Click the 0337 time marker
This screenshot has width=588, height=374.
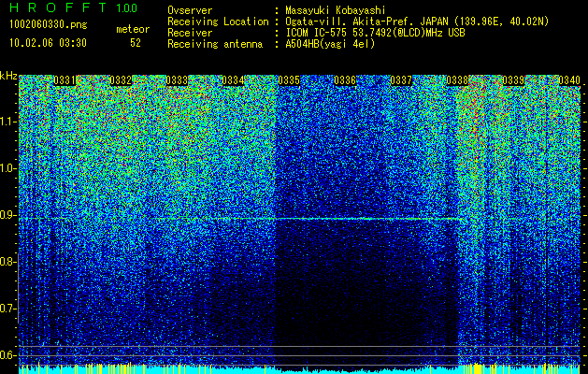401,80
